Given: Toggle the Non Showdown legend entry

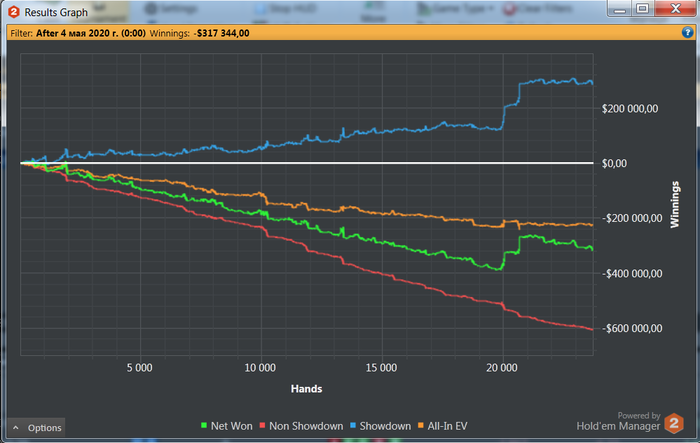Looking at the screenshot, I should (301, 426).
